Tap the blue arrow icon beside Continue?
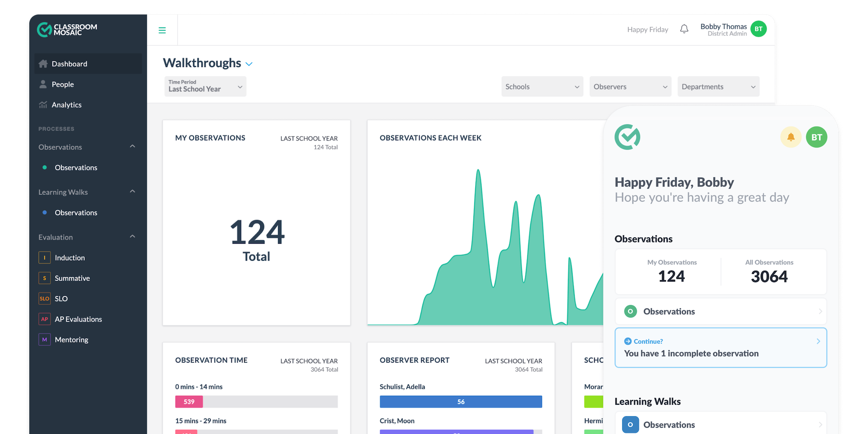The width and height of the screenshot is (868, 434). tap(628, 341)
